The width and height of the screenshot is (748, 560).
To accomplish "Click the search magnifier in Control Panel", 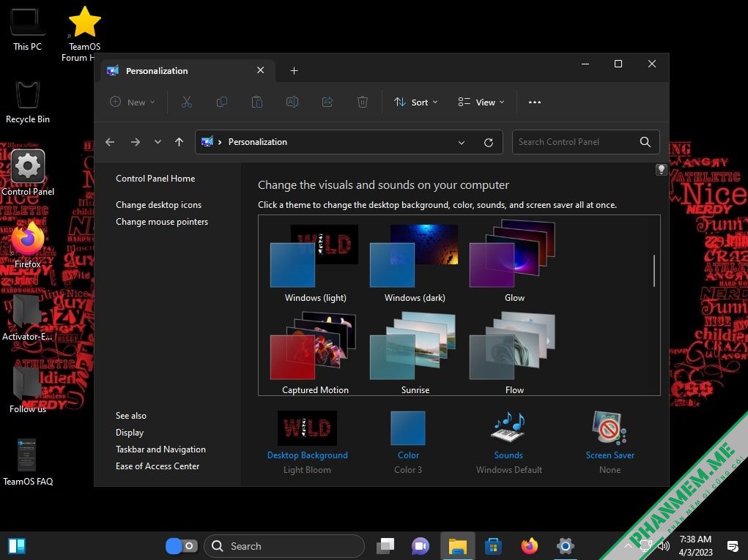I will coord(645,142).
